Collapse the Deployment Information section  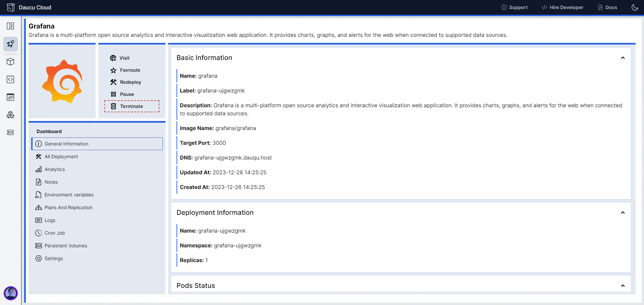tap(623, 212)
